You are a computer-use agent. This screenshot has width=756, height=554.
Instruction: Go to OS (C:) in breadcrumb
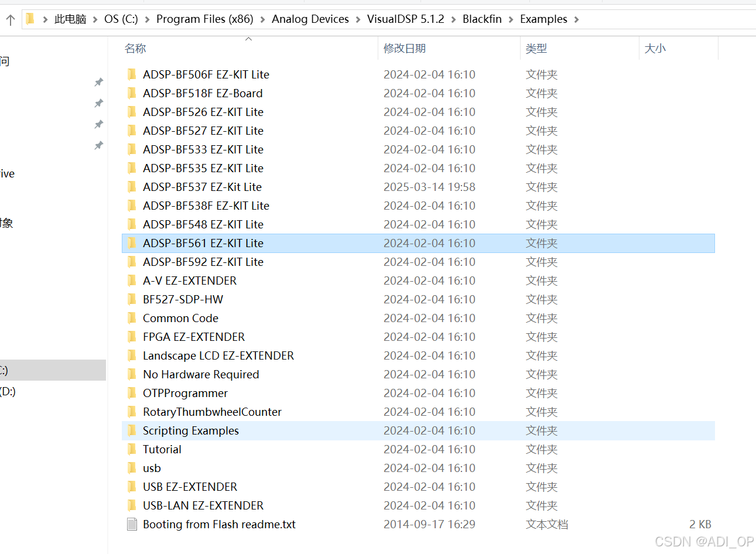point(121,19)
